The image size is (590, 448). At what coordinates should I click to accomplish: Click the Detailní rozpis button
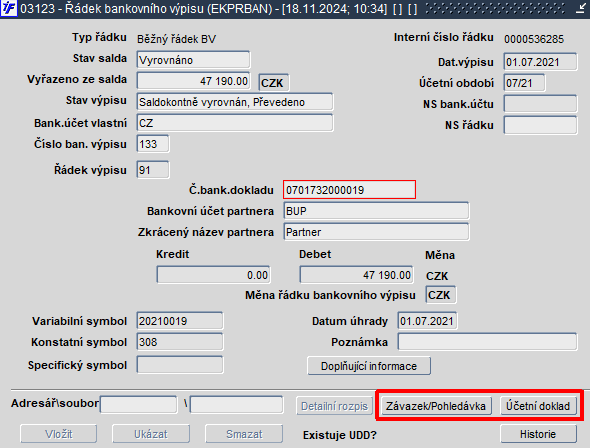pos(334,406)
